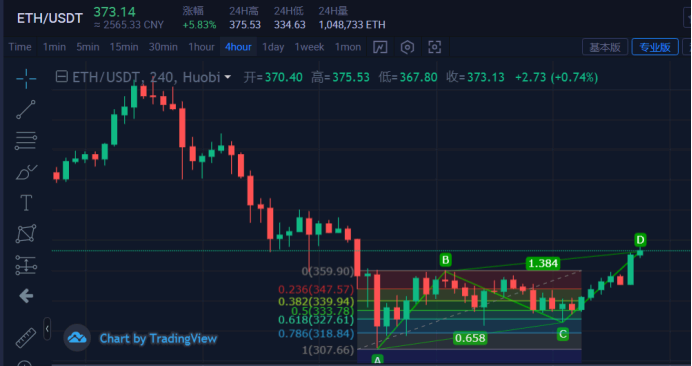
Task: Open chart settings hexagon icon
Action: [x=407, y=47]
